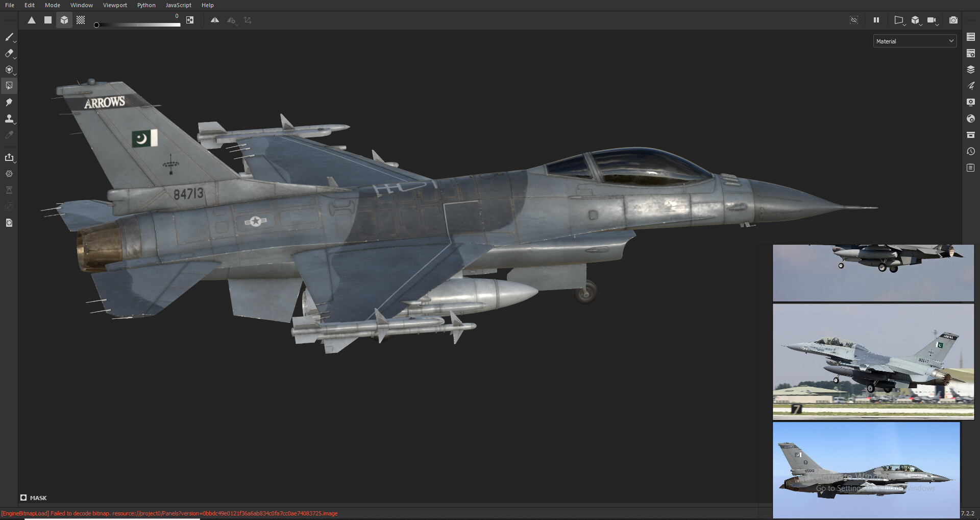Expand the Paint tool options arrow

coord(14,41)
